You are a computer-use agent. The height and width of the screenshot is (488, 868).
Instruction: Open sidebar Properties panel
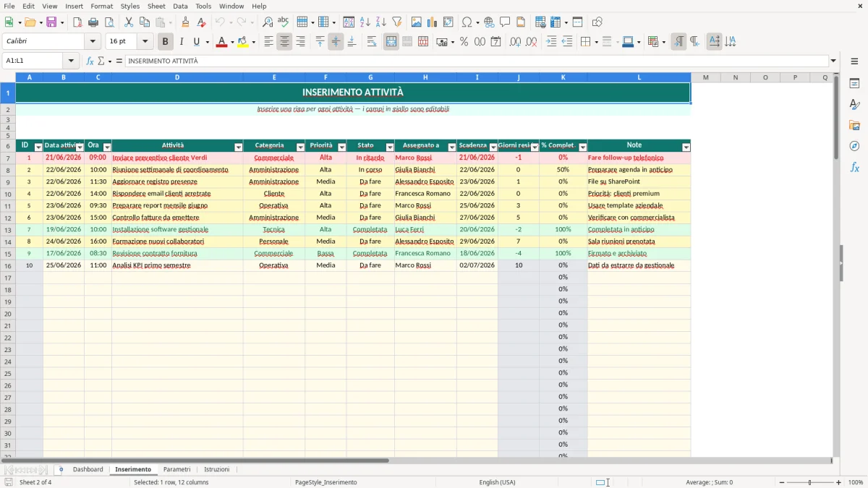tap(854, 83)
